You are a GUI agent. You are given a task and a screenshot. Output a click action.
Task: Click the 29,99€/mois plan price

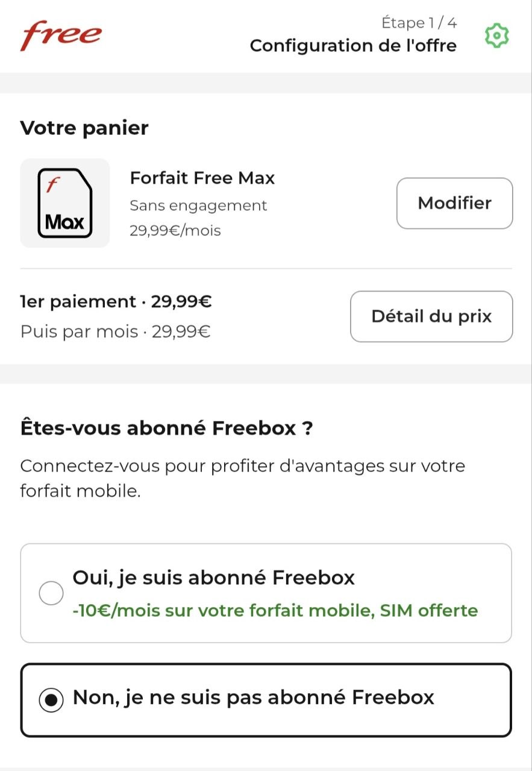point(175,230)
